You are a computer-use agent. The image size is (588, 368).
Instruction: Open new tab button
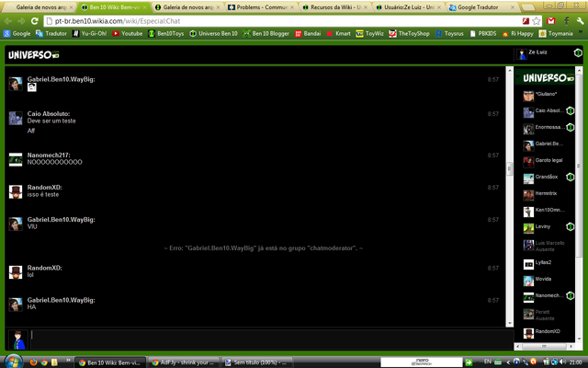528,7
